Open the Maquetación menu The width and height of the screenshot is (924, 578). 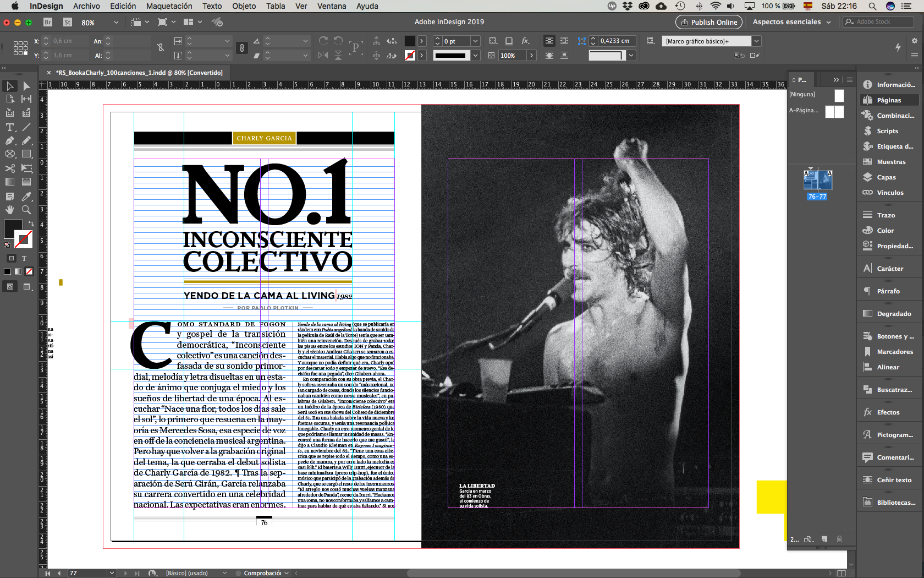(x=169, y=6)
